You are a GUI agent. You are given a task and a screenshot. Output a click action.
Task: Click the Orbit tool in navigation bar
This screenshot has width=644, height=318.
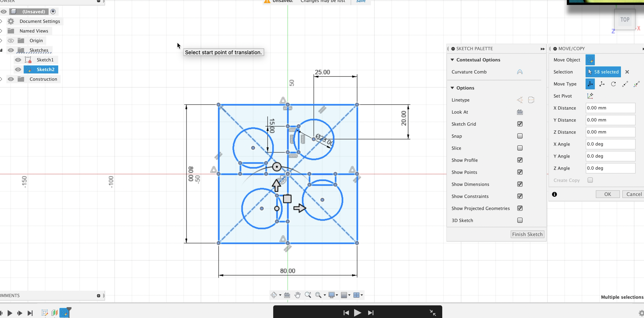point(274,295)
